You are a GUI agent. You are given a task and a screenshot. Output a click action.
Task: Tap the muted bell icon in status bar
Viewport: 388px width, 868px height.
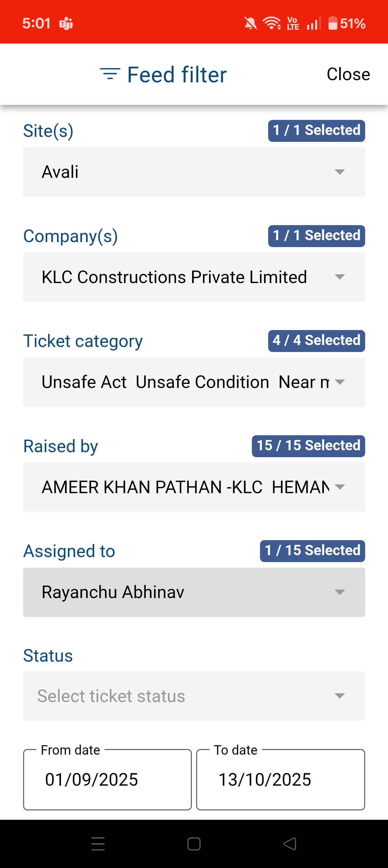click(250, 23)
